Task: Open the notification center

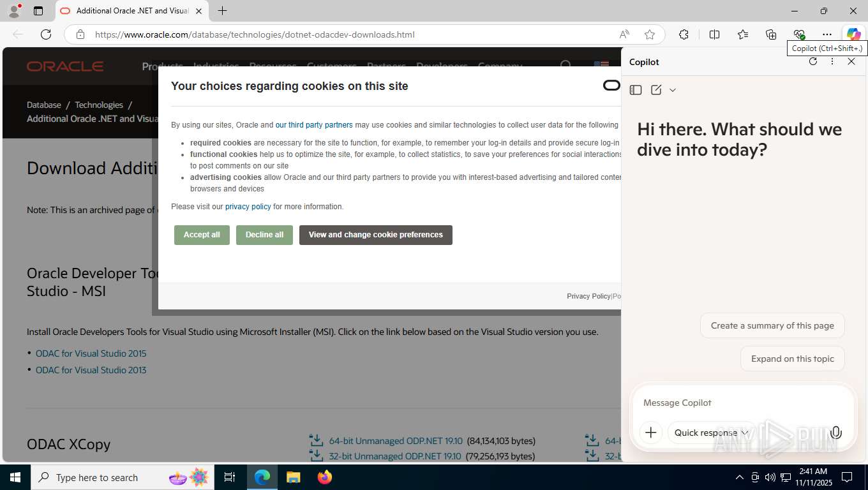Action: (847, 477)
